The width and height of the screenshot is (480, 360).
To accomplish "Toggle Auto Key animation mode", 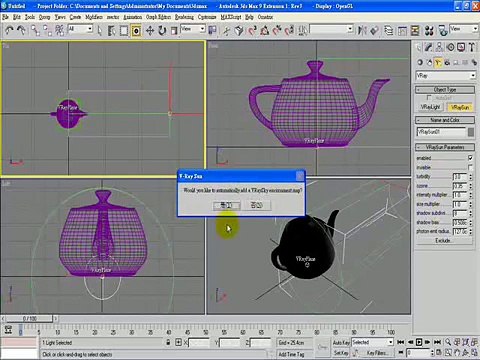I will (x=341, y=342).
